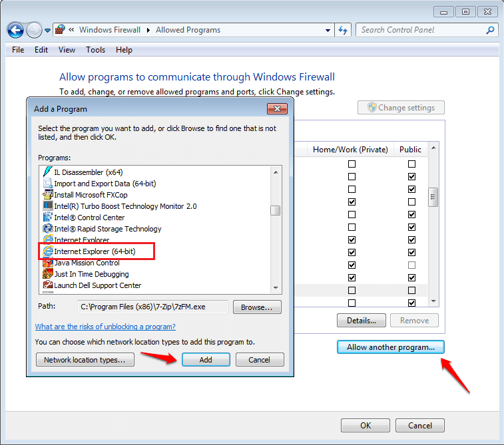
Task: Toggle the first row Public checkbox
Action: click(x=411, y=164)
